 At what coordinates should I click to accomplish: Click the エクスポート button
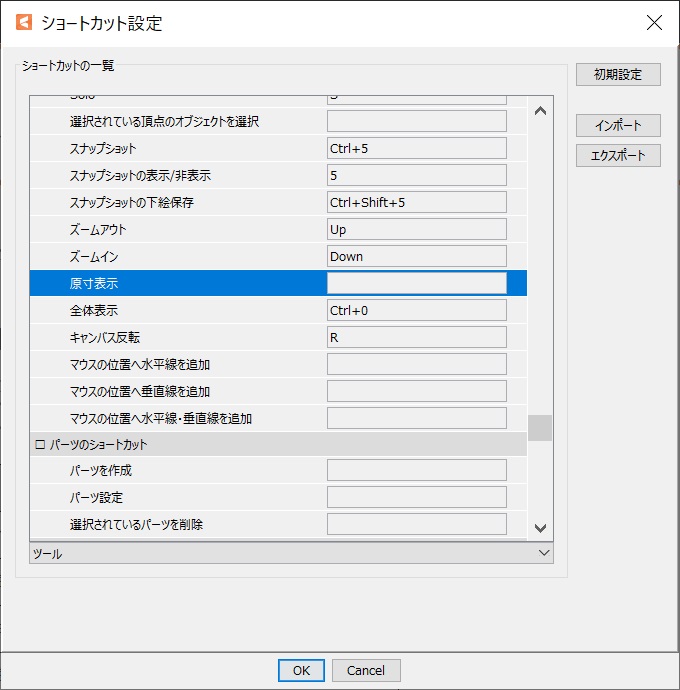click(x=618, y=155)
